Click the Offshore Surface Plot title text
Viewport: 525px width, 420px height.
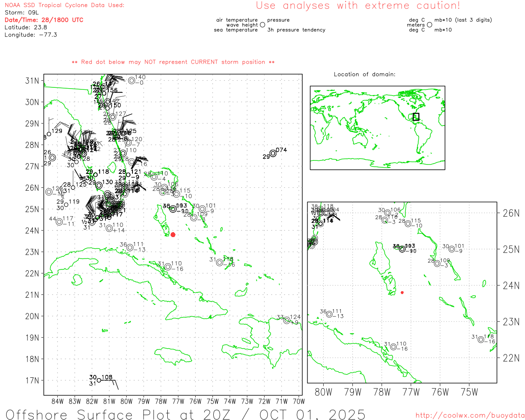click(185, 413)
